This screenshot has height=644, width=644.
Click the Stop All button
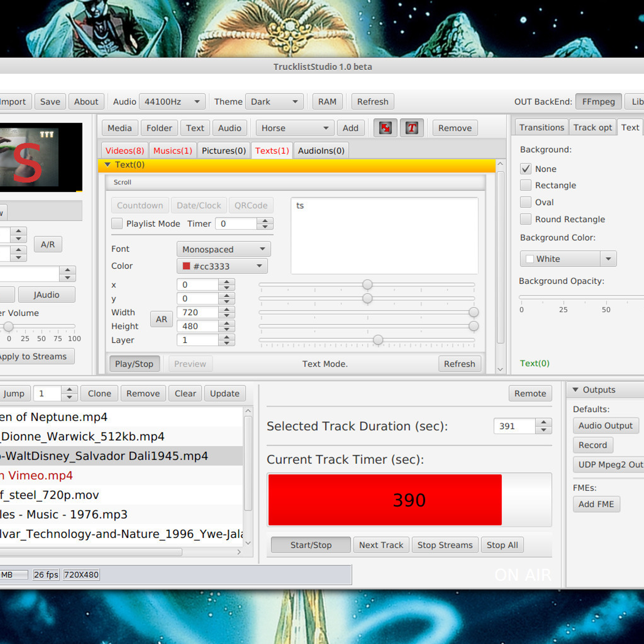pos(502,545)
